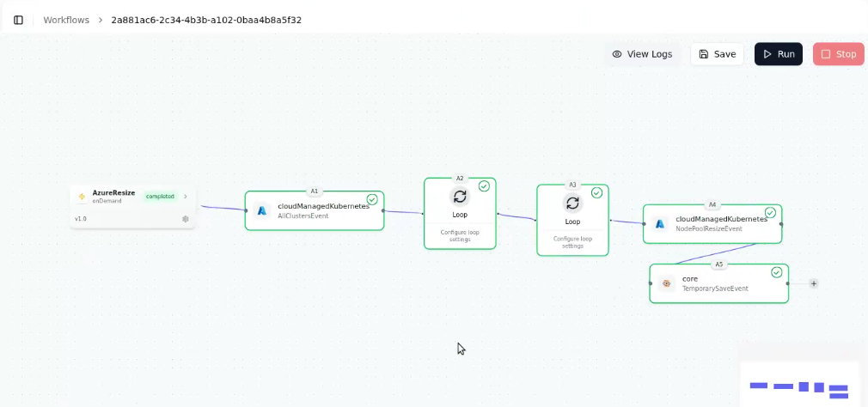
Task: Click the Azure icon on the NodePoolResizeEvent node
Action: click(660, 223)
